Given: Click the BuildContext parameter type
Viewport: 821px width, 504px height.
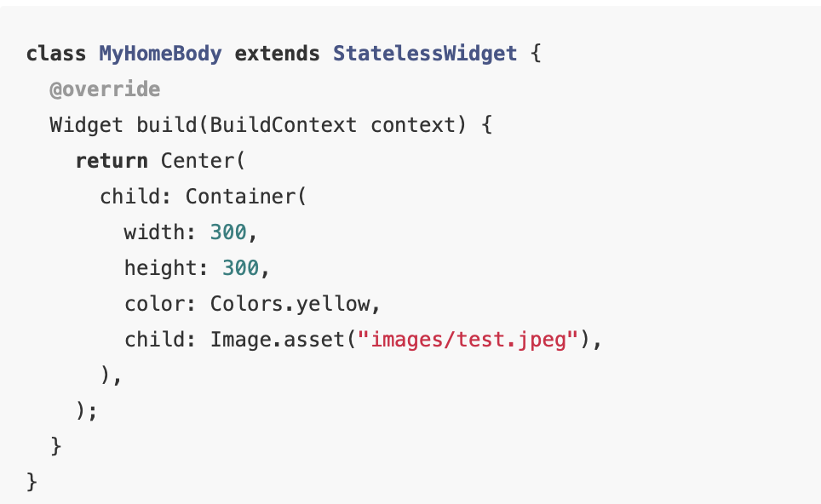Looking at the screenshot, I should [284, 124].
